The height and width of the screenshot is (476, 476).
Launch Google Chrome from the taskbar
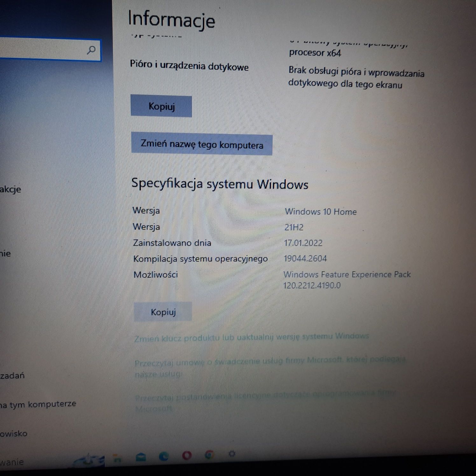click(209, 455)
